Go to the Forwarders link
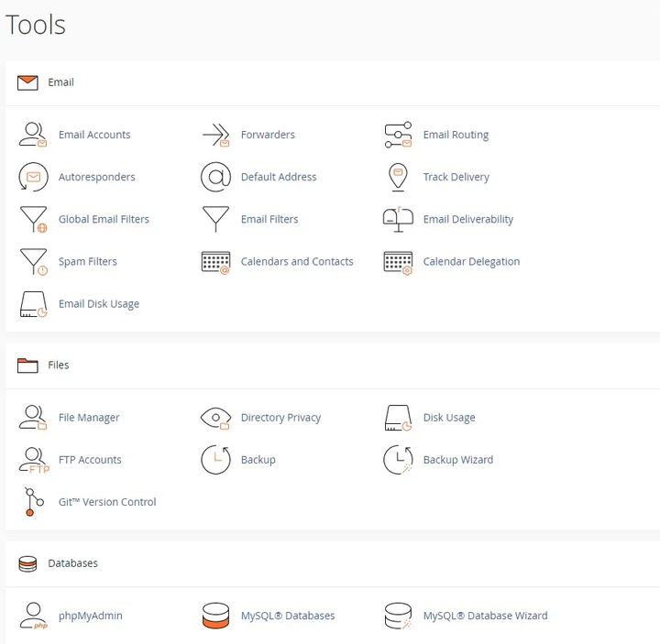This screenshot has height=644, width=660. 268,135
